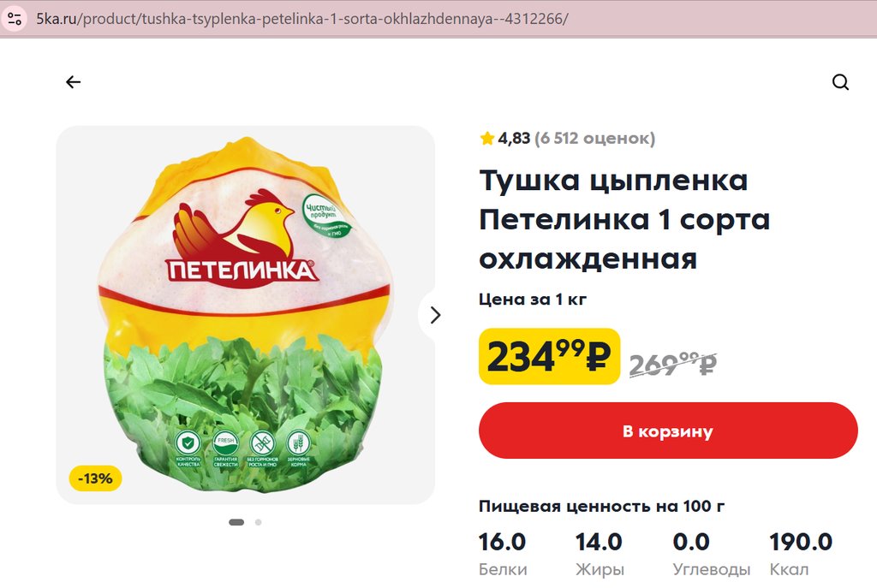Select the second image carousel dot

click(258, 522)
